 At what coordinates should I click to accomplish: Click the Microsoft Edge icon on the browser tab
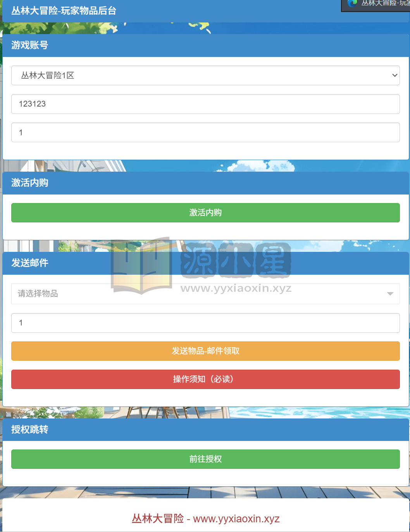click(x=352, y=4)
